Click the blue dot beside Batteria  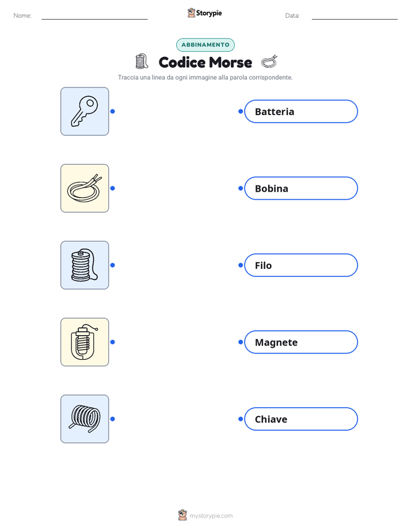(241, 111)
